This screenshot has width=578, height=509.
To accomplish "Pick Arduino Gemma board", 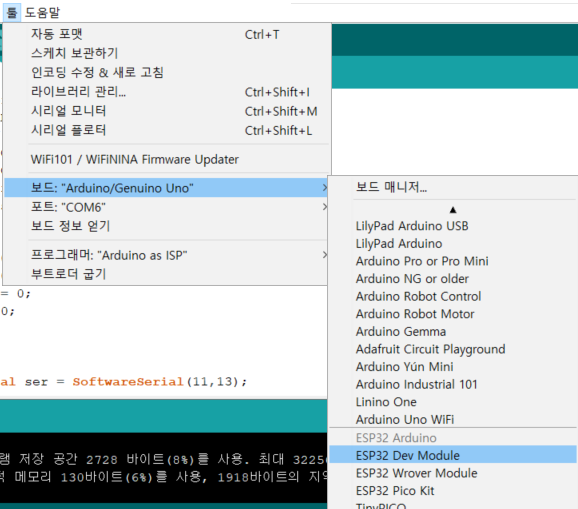I will 453,331.
